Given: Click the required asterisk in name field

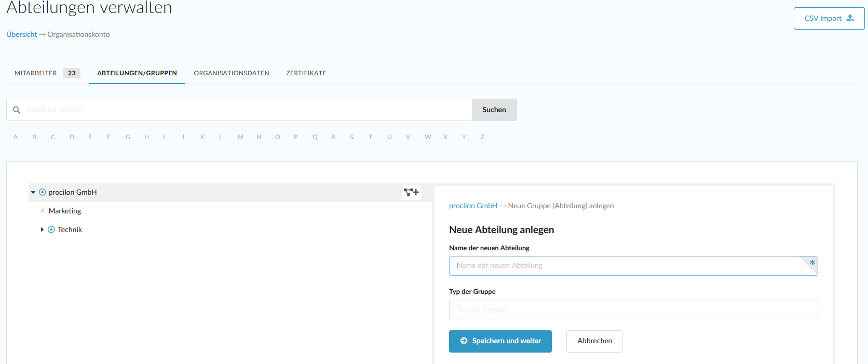Looking at the screenshot, I should click(x=812, y=263).
